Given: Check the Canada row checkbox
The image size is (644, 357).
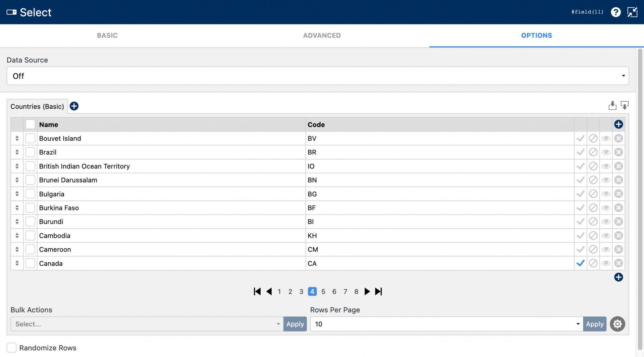Looking at the screenshot, I should [30, 263].
